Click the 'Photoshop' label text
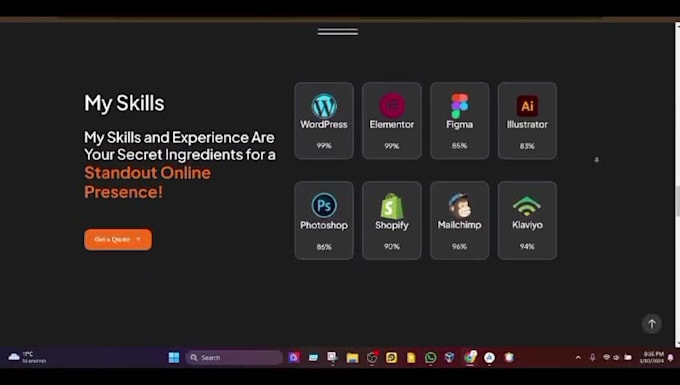 [324, 225]
